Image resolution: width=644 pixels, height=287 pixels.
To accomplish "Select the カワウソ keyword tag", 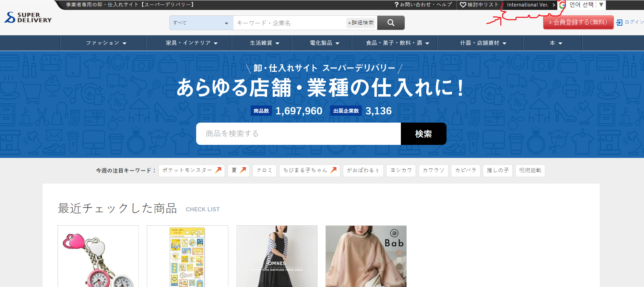I will [x=433, y=171].
